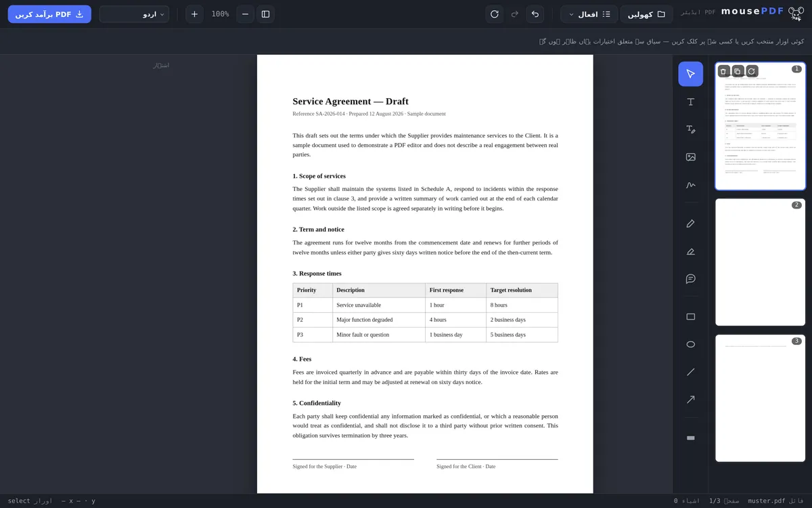The image size is (812, 508).
Task: Toggle the sidebar panel layout button
Action: coord(265,14)
